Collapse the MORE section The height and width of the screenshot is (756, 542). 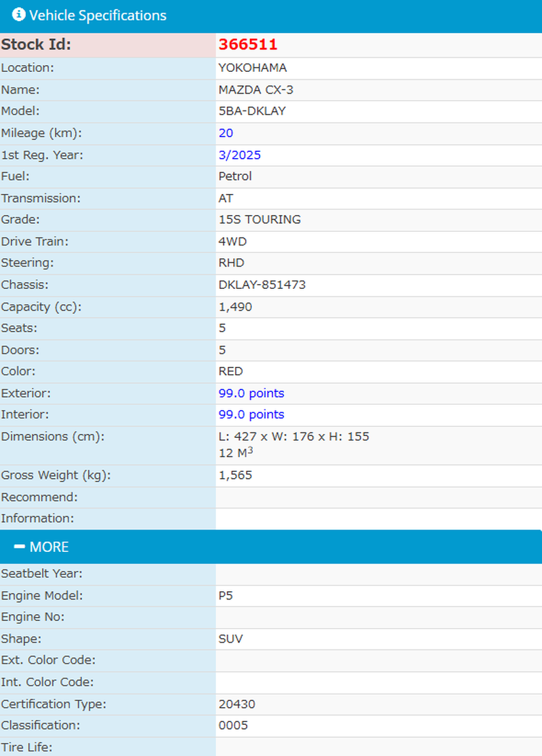click(271, 546)
